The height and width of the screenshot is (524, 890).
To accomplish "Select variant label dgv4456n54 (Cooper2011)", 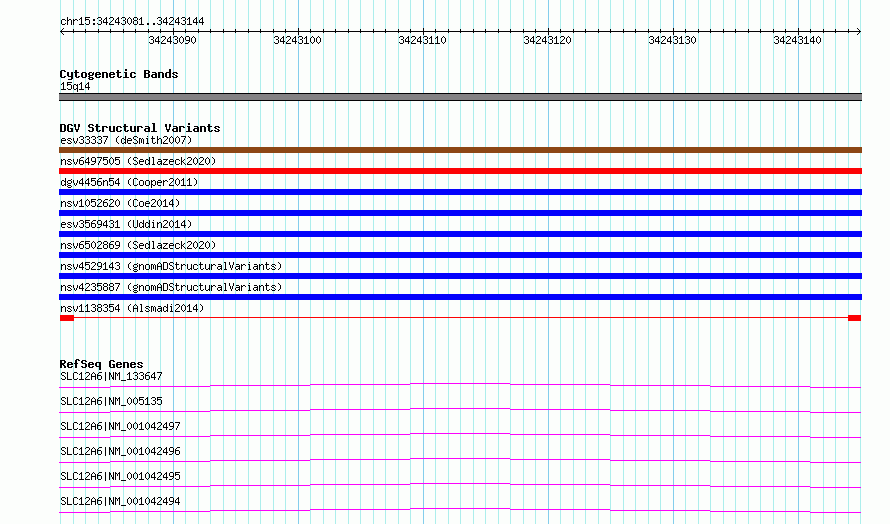I will [129, 182].
